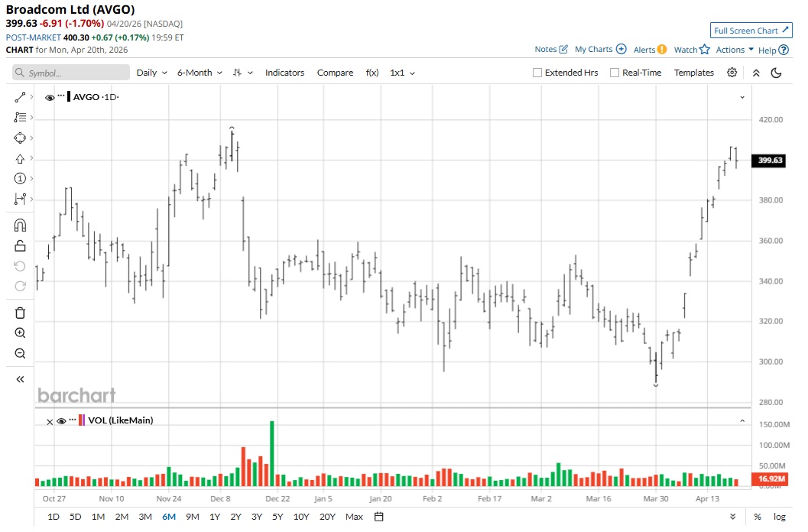Toggle AVGO series visibility eye
The width and height of the screenshot is (808, 532).
pyautogui.click(x=50, y=97)
